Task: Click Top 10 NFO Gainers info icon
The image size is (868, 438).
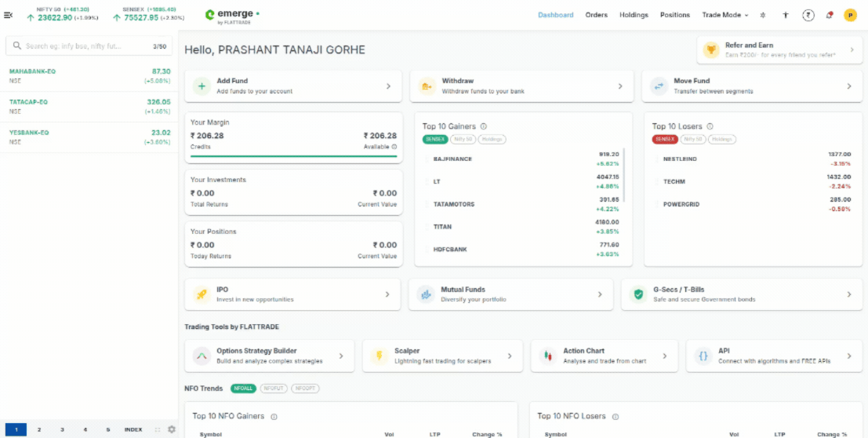Action: 274,416
